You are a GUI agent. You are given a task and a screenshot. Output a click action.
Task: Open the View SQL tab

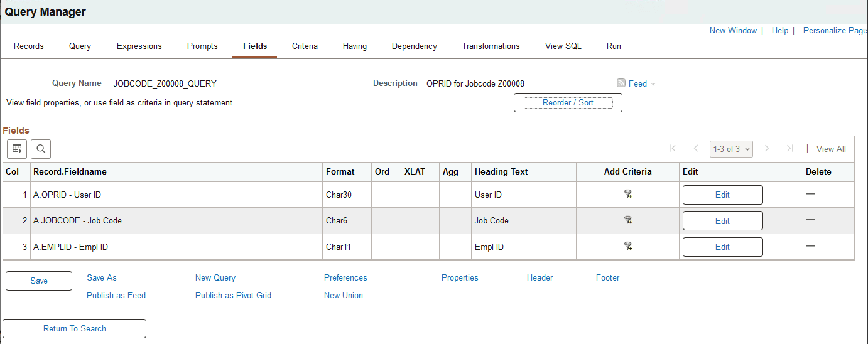(563, 46)
